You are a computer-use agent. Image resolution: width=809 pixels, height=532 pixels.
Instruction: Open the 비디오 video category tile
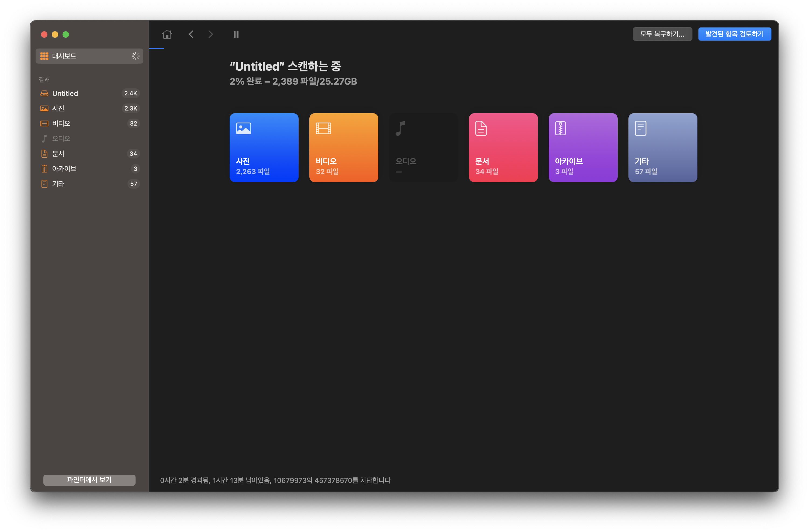coord(343,147)
